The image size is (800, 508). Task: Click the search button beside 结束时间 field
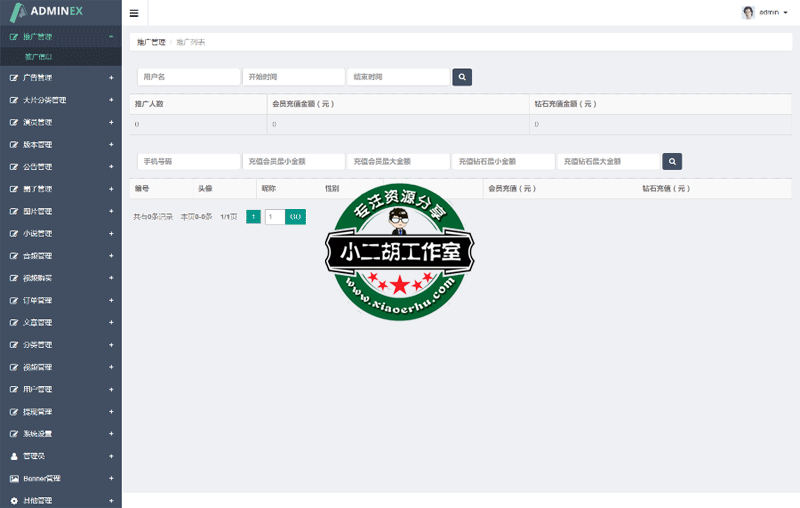click(462, 76)
